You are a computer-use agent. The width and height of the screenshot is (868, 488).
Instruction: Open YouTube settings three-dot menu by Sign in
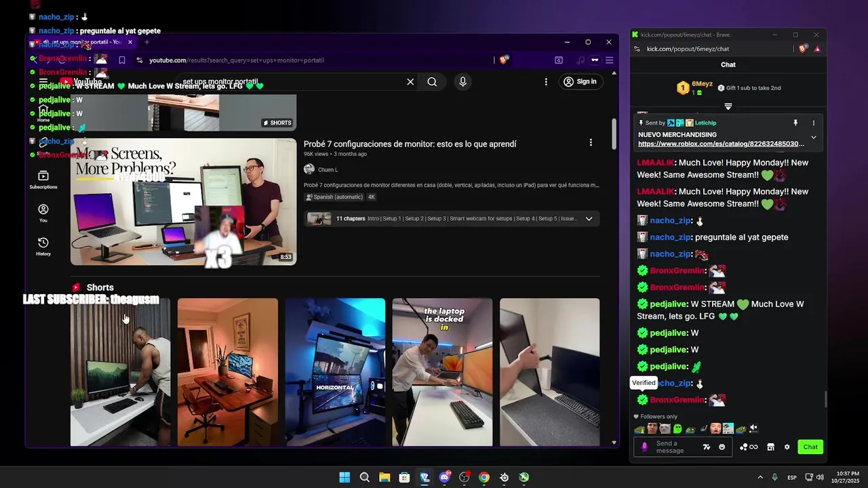click(546, 81)
